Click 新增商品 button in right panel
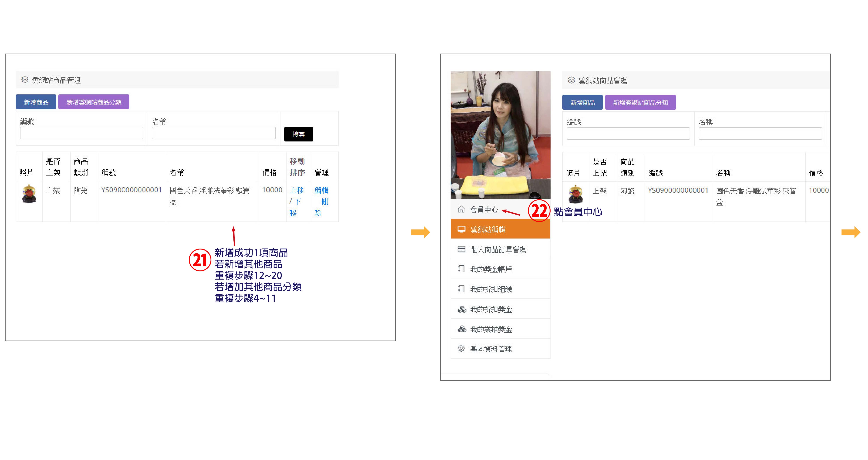 pos(583,102)
